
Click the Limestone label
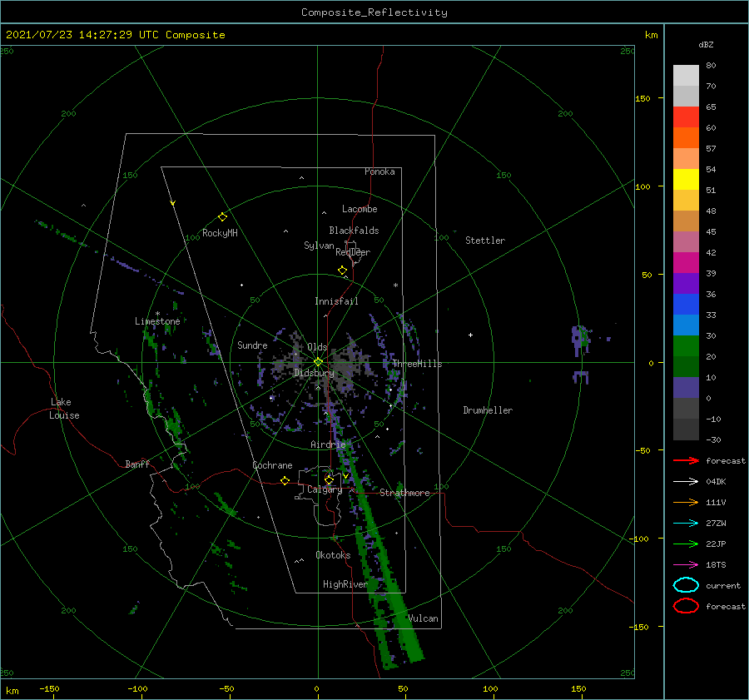(157, 321)
